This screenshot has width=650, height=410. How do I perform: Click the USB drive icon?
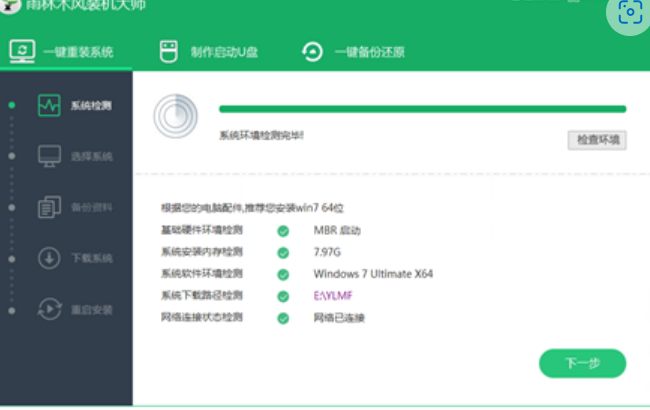pyautogui.click(x=169, y=51)
